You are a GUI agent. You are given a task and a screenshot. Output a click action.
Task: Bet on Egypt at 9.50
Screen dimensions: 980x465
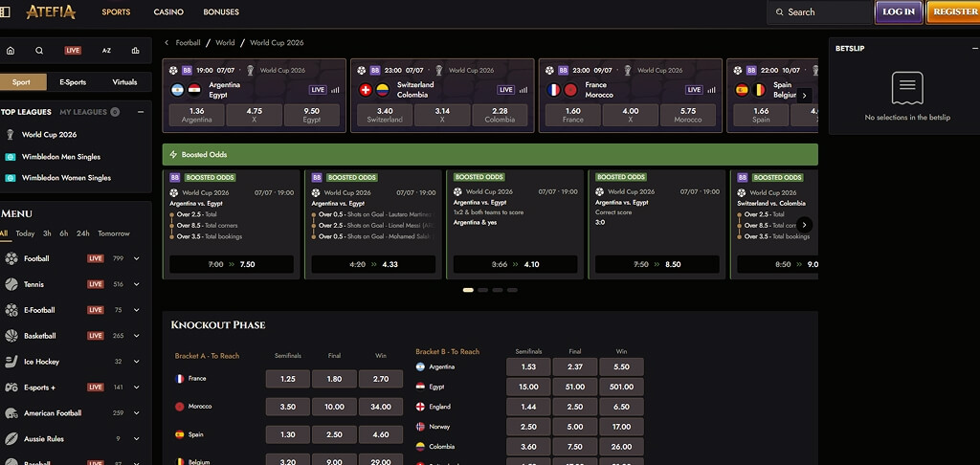coord(312,115)
